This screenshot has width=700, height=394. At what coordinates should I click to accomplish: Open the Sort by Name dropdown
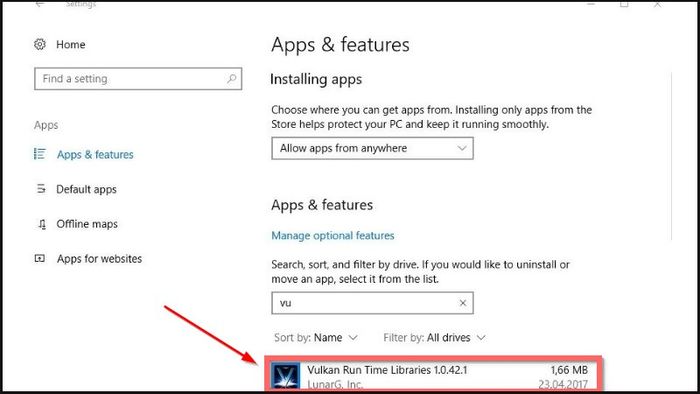316,338
